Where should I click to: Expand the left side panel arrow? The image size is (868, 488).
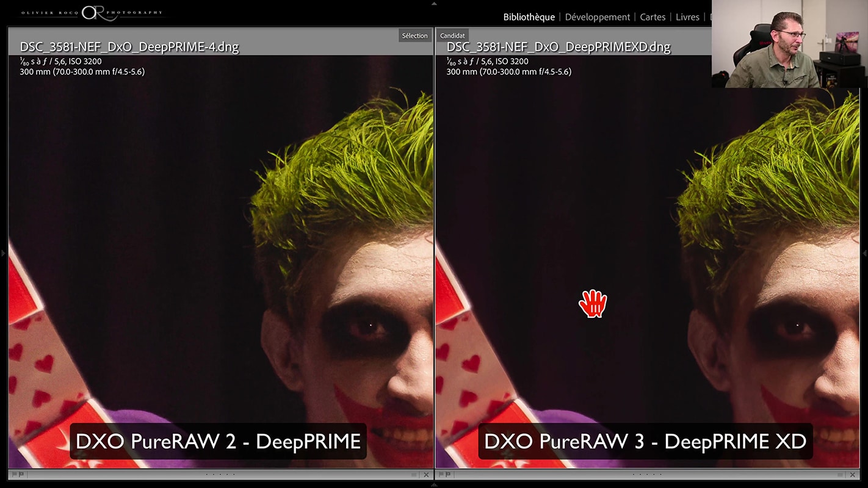[x=3, y=253]
